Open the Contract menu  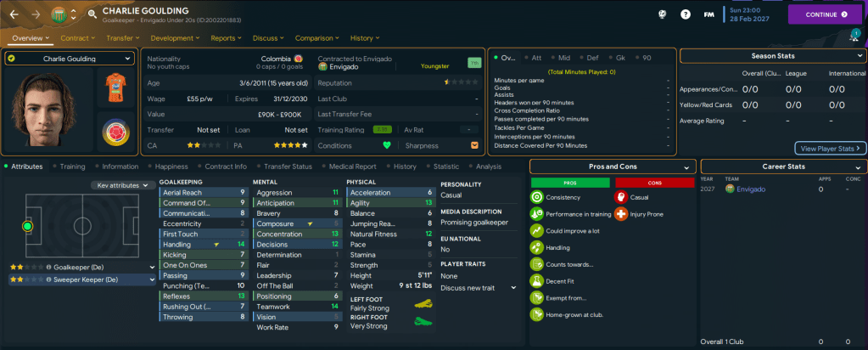click(x=79, y=38)
